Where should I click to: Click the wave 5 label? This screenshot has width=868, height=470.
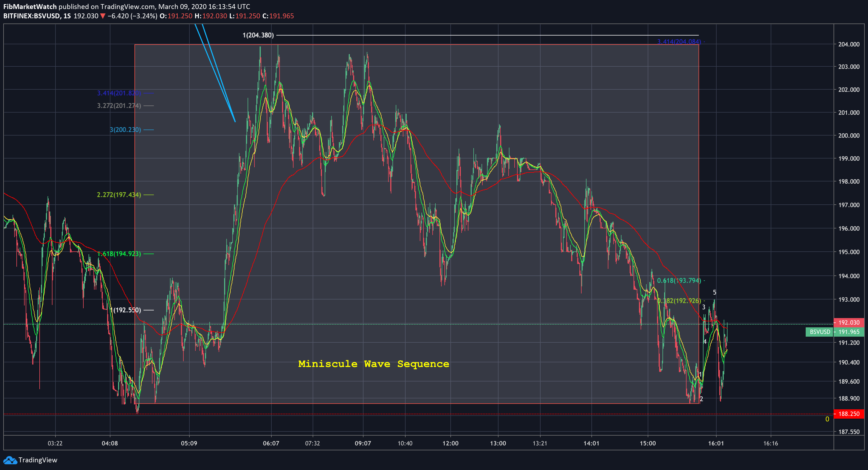click(x=714, y=292)
